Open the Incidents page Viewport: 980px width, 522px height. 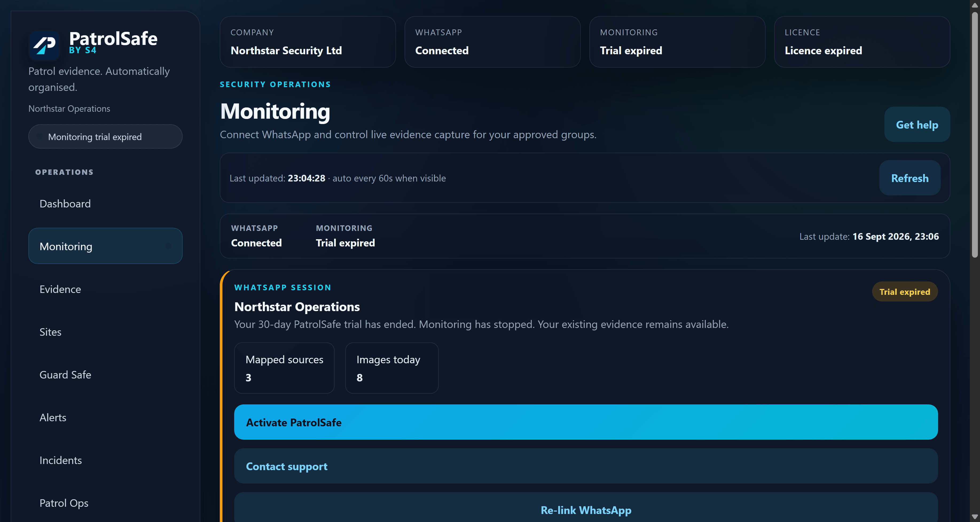105,460
